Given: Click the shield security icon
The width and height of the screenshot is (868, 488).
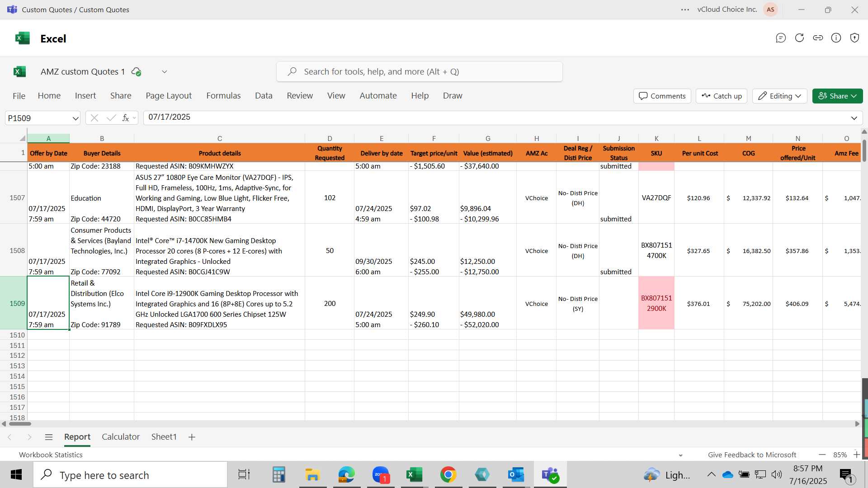Looking at the screenshot, I should pos(854,38).
